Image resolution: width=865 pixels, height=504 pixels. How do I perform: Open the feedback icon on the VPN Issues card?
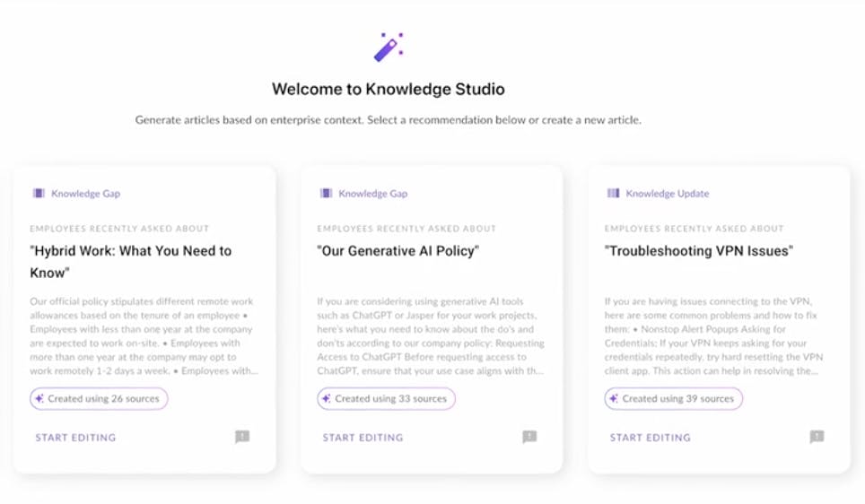817,437
